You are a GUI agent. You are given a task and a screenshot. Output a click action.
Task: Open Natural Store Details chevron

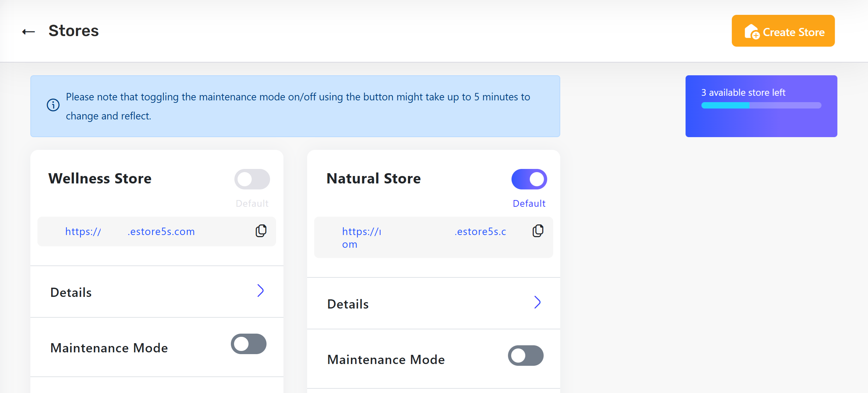point(537,303)
